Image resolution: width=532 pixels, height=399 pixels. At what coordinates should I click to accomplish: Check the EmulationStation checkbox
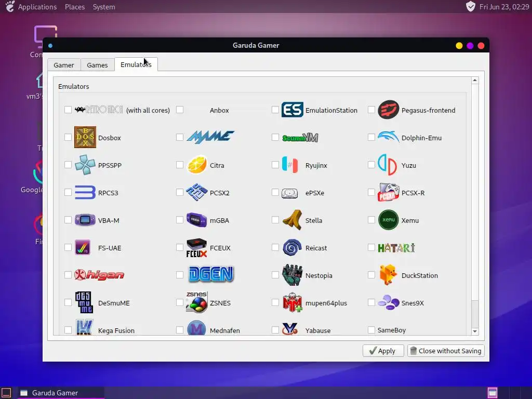pos(275,110)
